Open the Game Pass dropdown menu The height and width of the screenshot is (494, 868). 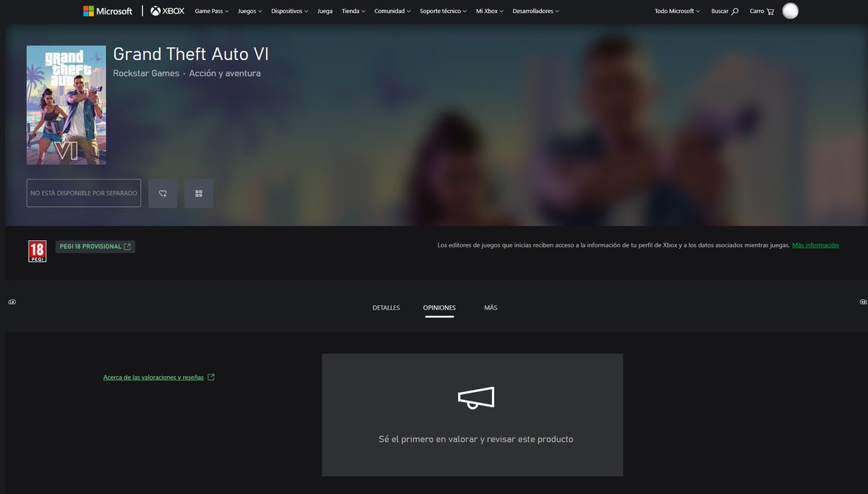coord(212,12)
